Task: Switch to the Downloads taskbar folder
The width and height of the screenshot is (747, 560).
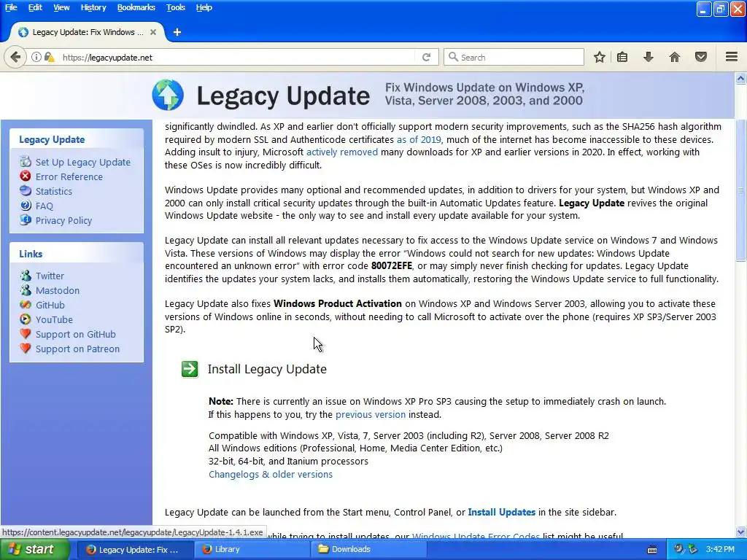Action: point(368,549)
